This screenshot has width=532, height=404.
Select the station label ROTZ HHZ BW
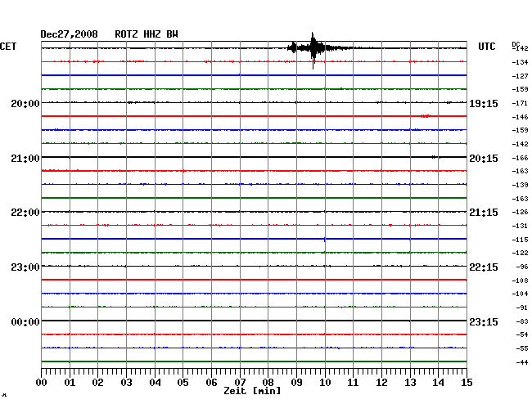pos(147,34)
